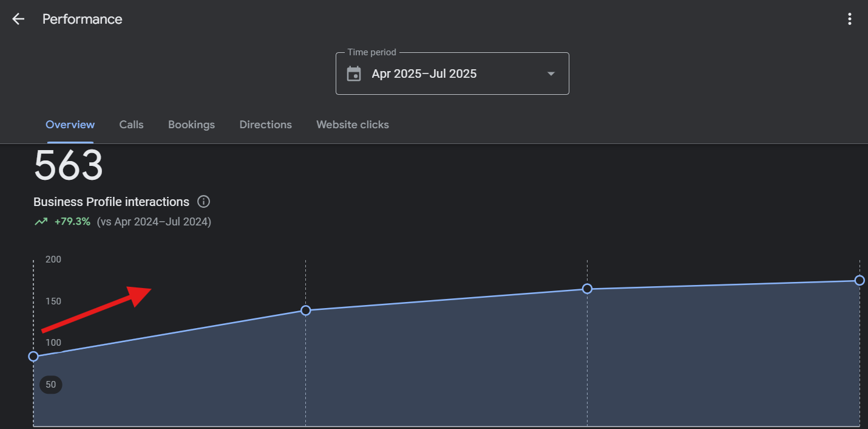Screen dimensions: 868x429
Task: Click info icon beside Business Profile interactions
Action: tap(204, 202)
